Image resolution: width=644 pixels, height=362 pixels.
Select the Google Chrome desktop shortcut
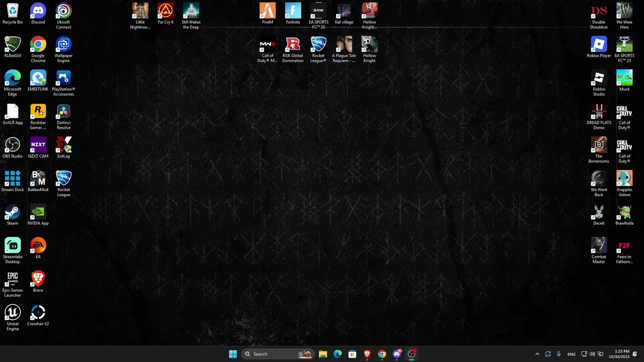click(x=38, y=50)
